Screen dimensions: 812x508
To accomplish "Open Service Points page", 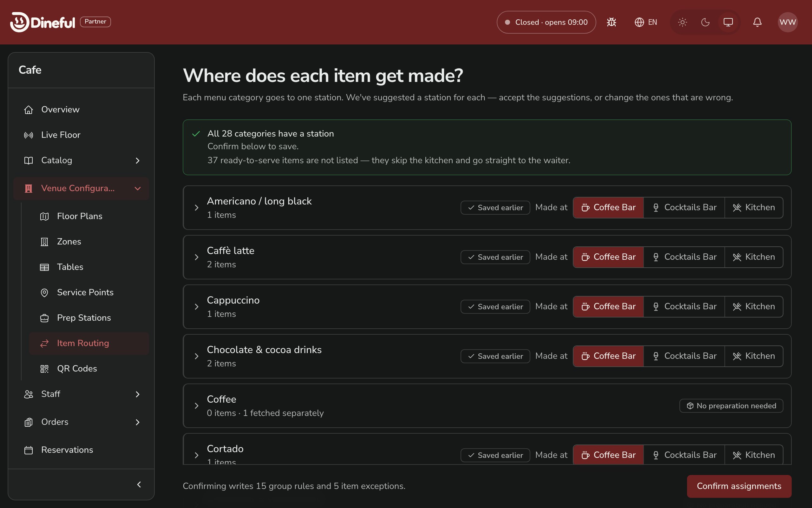I will tap(89, 292).
